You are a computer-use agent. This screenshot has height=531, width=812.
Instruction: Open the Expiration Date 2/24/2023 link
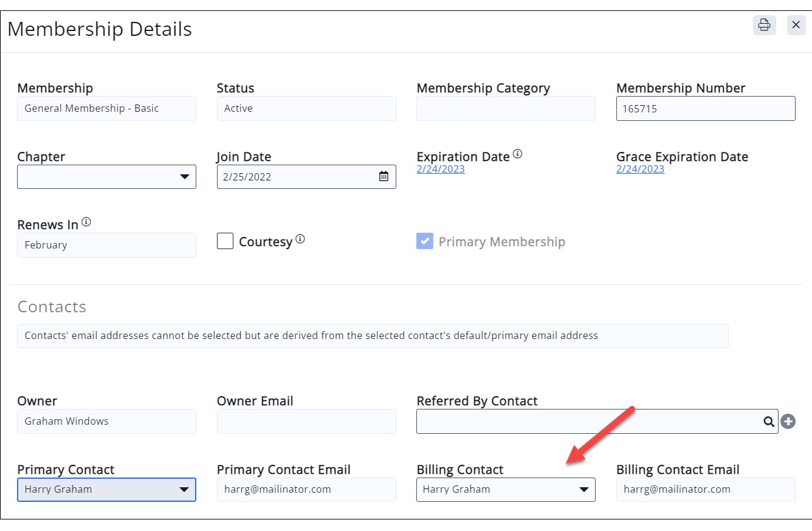point(441,169)
